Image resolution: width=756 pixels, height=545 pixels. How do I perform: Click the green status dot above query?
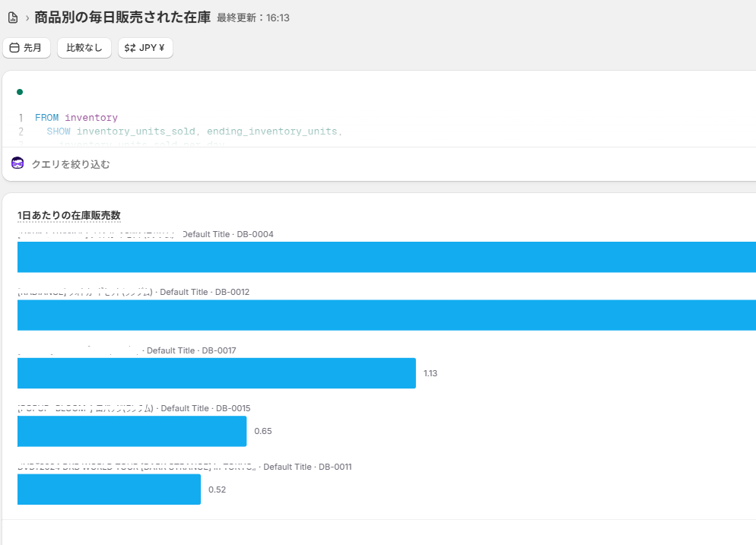(20, 92)
